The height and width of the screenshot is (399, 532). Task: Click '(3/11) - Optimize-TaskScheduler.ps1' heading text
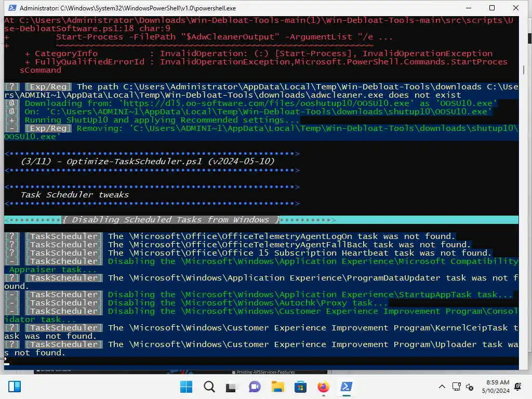coord(148,161)
